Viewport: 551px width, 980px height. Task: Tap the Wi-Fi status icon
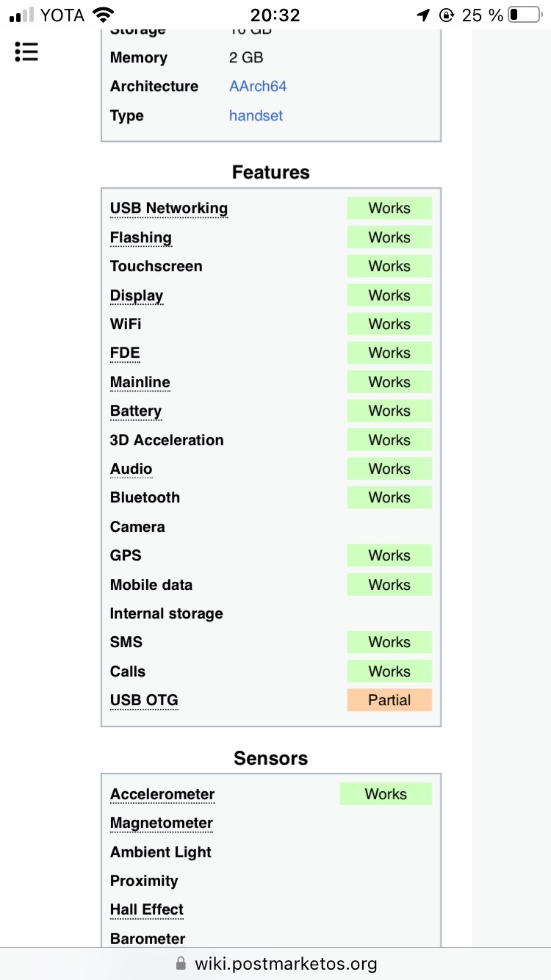[104, 15]
